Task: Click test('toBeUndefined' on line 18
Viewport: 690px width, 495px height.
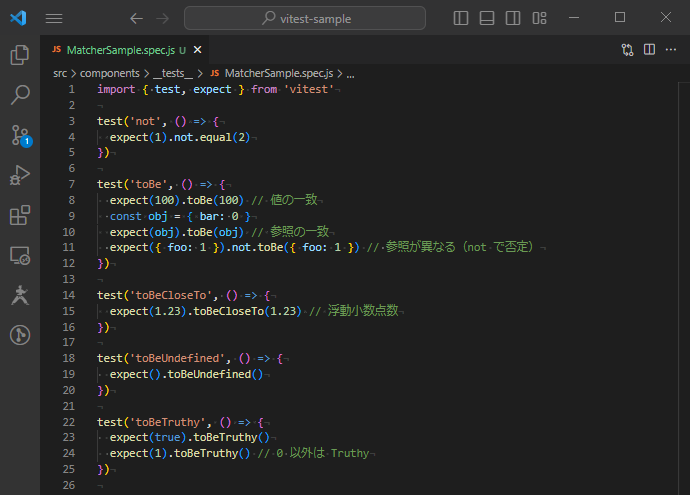Action: click(x=161, y=358)
